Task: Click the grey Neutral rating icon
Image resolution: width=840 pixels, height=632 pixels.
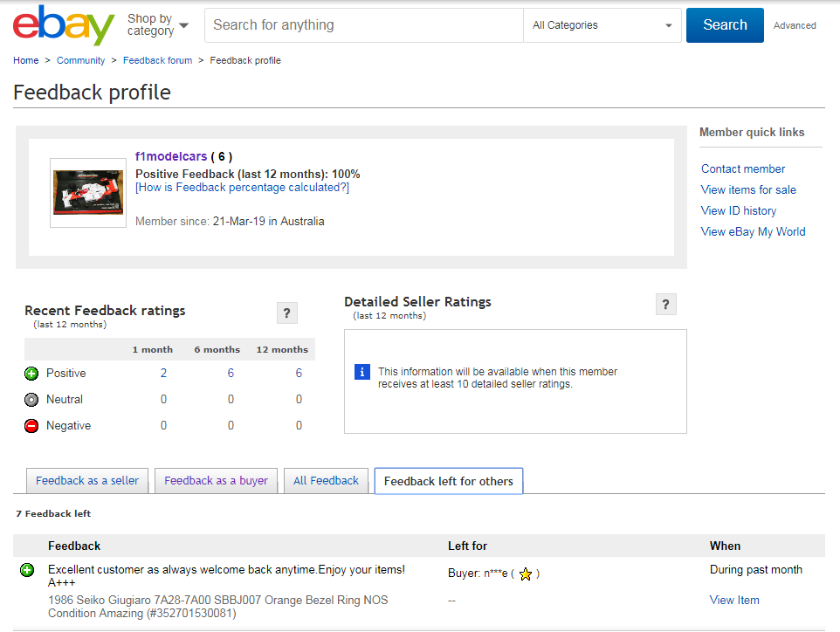Action: [x=31, y=400]
